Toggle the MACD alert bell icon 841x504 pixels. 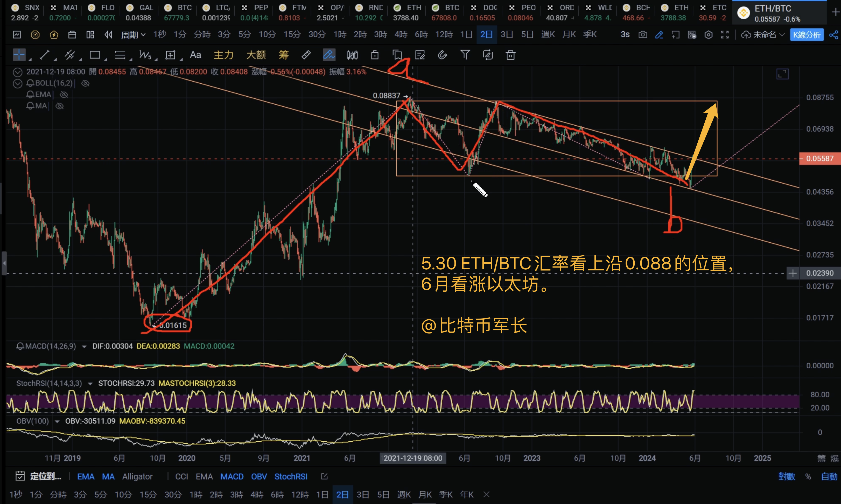point(20,346)
